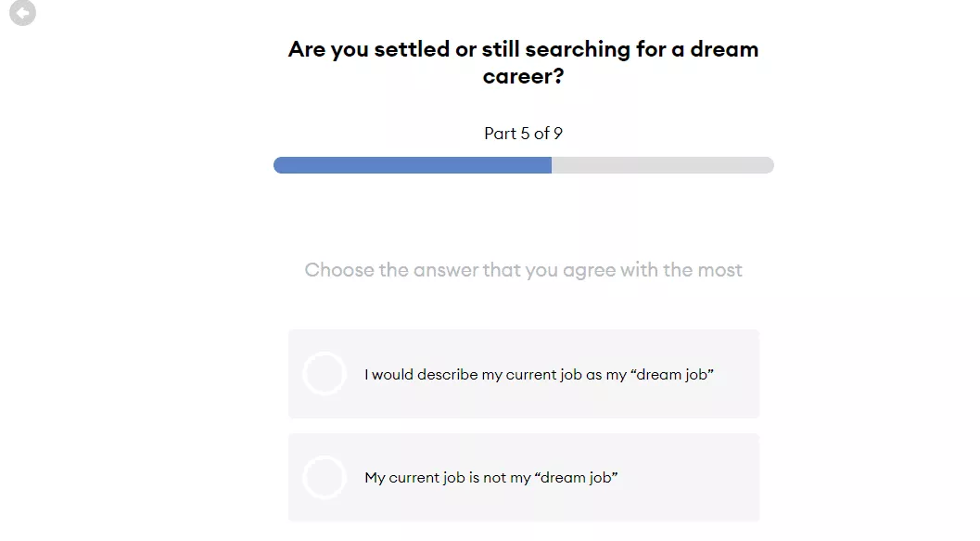Go back using the gray arrow icon
Image resolution: width=980 pixels, height=541 pixels.
[22, 12]
